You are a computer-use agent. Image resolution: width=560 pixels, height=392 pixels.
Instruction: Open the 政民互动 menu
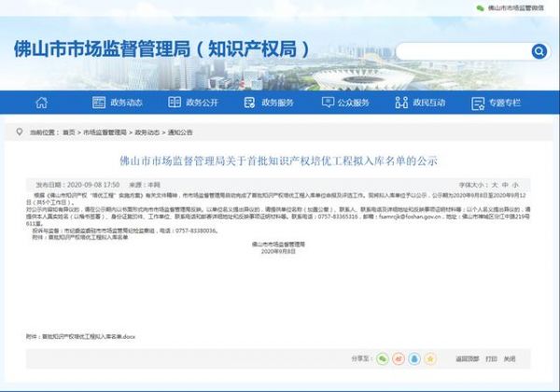429,103
